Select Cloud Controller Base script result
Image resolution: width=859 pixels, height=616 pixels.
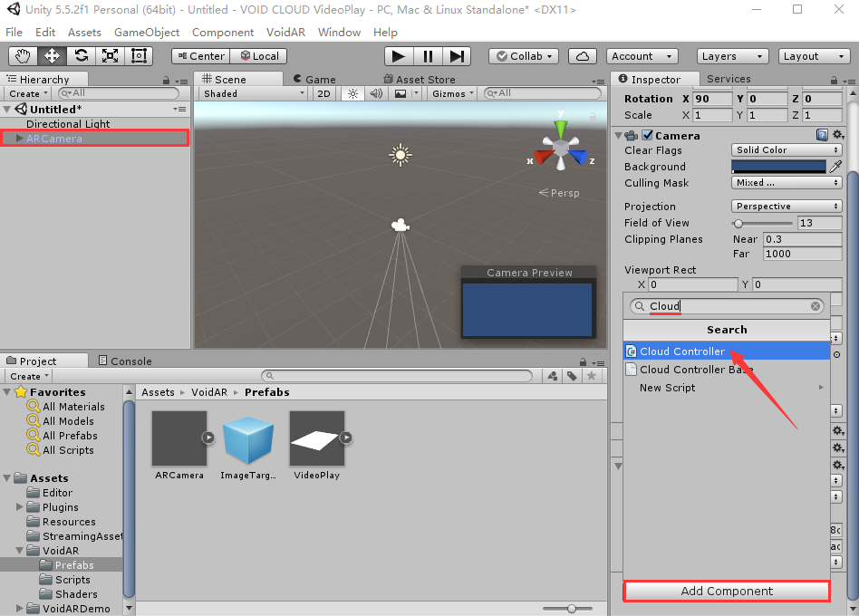tap(727, 370)
